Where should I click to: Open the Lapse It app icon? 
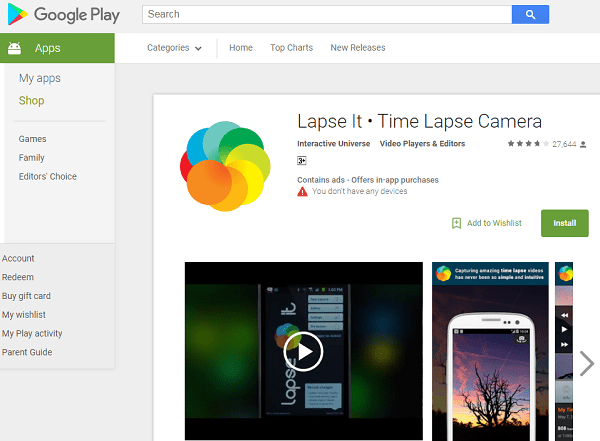(x=225, y=166)
